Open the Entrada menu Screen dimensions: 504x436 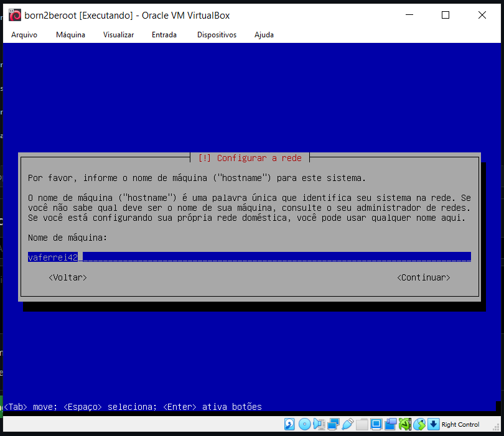(x=164, y=35)
